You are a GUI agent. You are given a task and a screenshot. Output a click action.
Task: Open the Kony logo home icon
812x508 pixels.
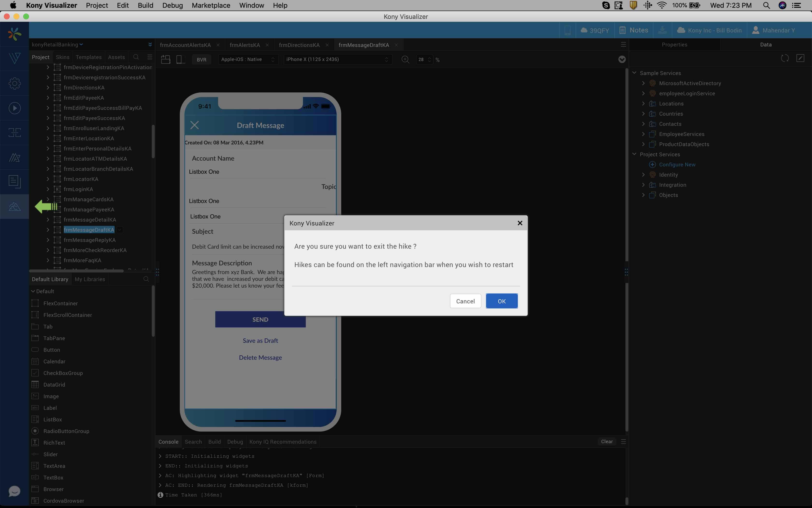point(14,34)
